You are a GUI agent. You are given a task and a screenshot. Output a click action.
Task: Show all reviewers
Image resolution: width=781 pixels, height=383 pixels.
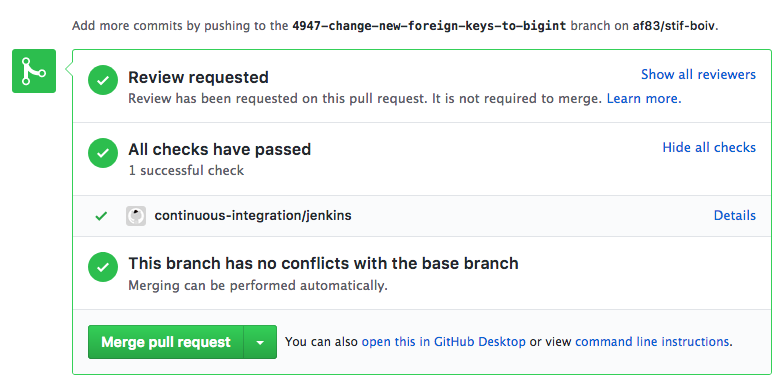pyautogui.click(x=698, y=75)
